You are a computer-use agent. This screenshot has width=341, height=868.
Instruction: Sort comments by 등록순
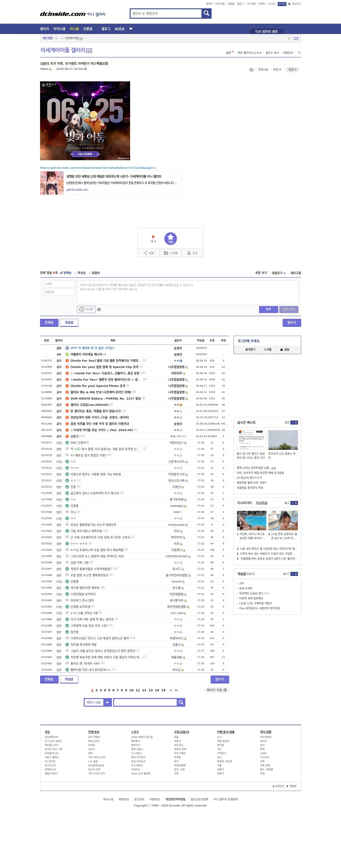(x=66, y=273)
